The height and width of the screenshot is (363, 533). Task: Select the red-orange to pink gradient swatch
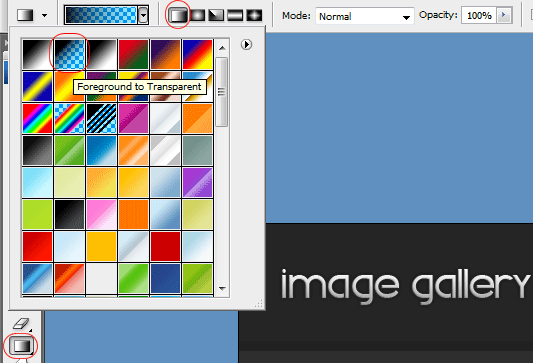point(69,278)
